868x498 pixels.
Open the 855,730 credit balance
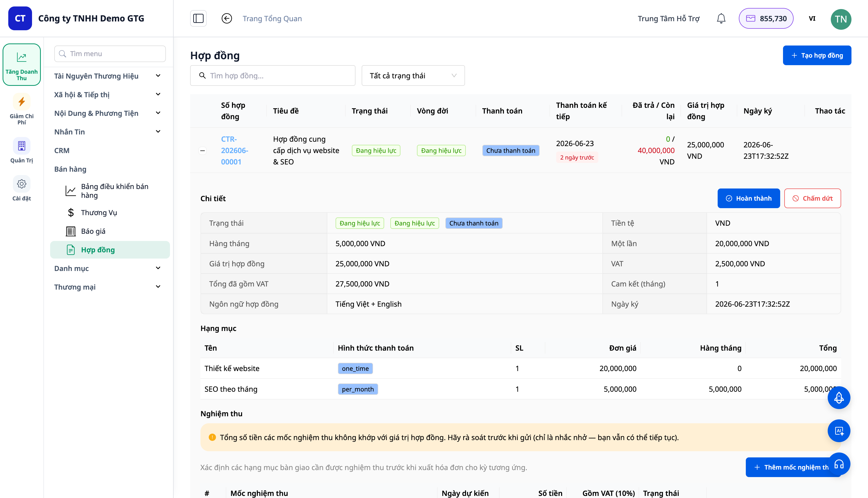click(766, 18)
